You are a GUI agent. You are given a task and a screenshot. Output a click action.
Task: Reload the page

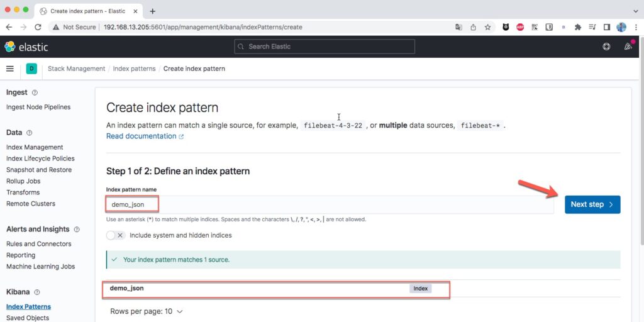pyautogui.click(x=38, y=27)
